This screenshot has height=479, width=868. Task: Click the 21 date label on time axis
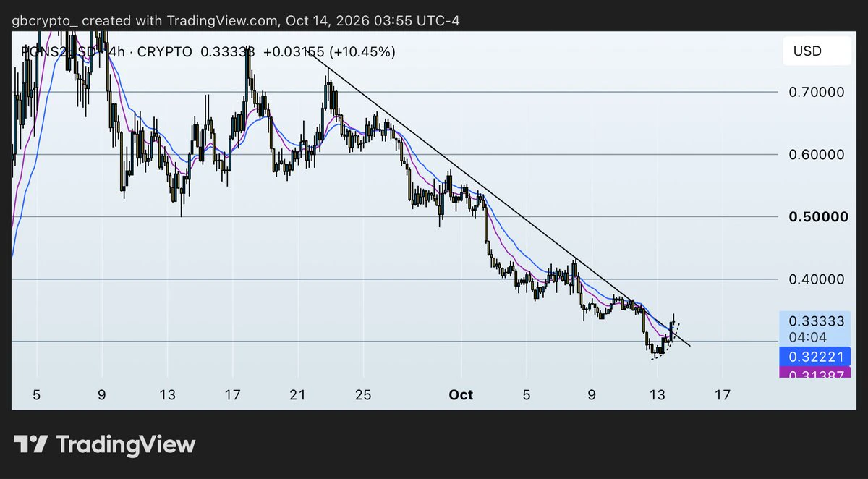click(298, 395)
